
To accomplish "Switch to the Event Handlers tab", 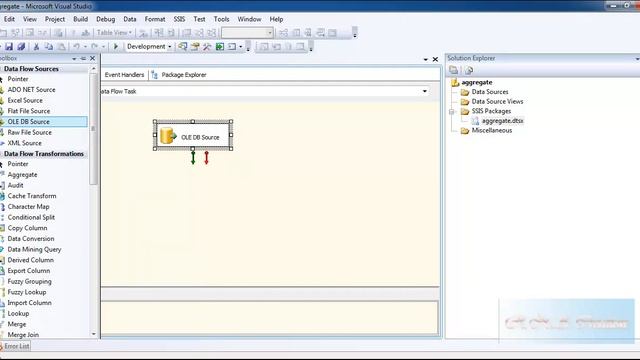I will point(124,75).
